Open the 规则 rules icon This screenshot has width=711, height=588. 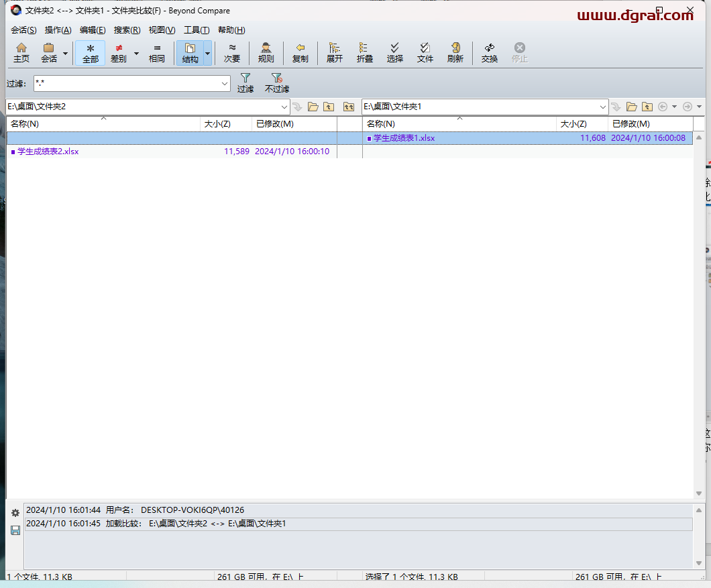[x=266, y=52]
